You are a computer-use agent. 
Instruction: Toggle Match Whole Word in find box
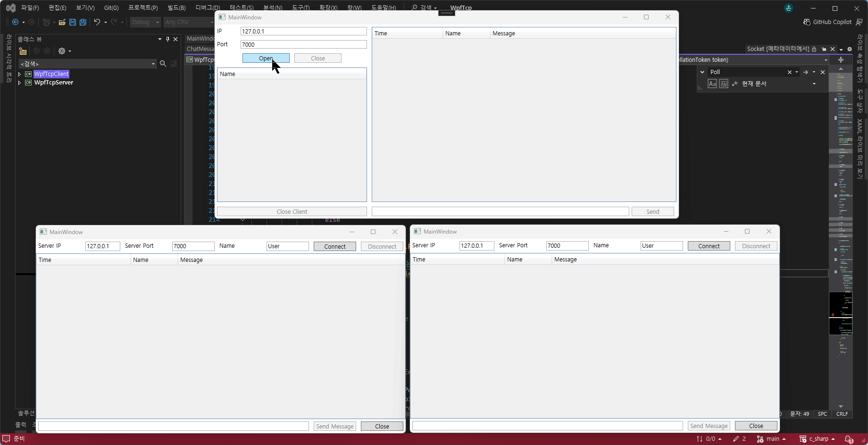tap(724, 84)
